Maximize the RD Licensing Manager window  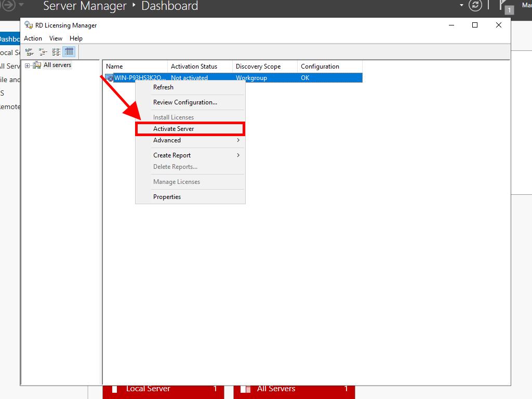click(x=475, y=25)
